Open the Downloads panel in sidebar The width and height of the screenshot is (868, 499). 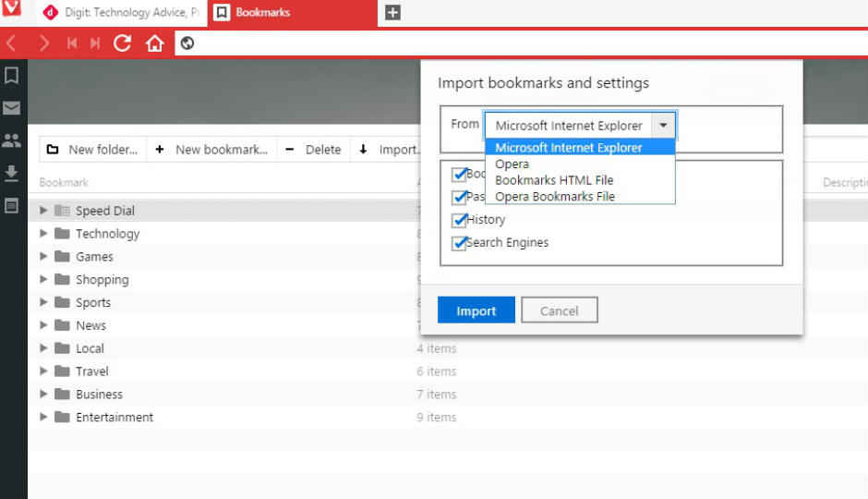11,174
